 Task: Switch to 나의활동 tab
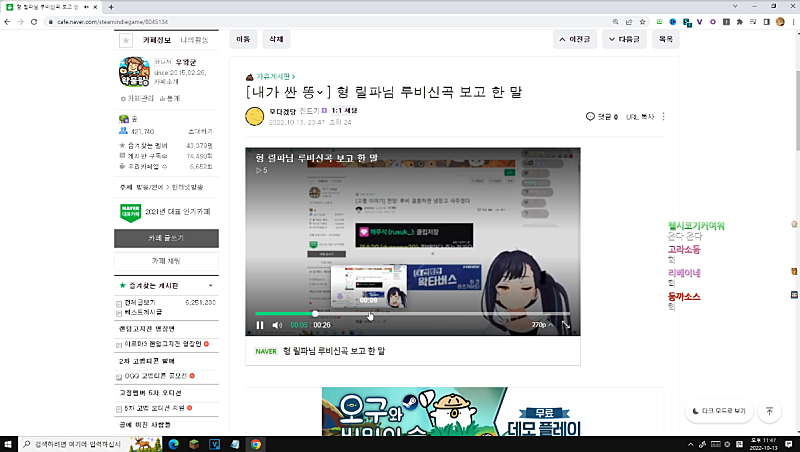pyautogui.click(x=194, y=40)
